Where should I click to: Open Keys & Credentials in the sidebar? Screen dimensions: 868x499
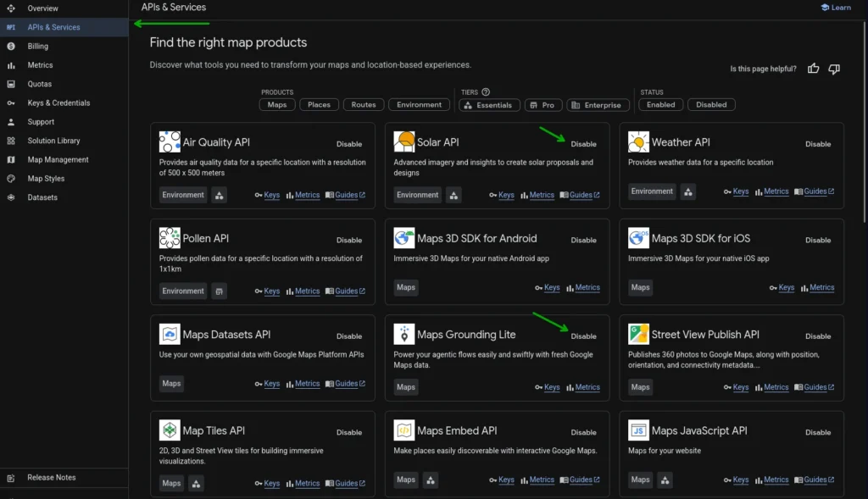[x=58, y=103]
